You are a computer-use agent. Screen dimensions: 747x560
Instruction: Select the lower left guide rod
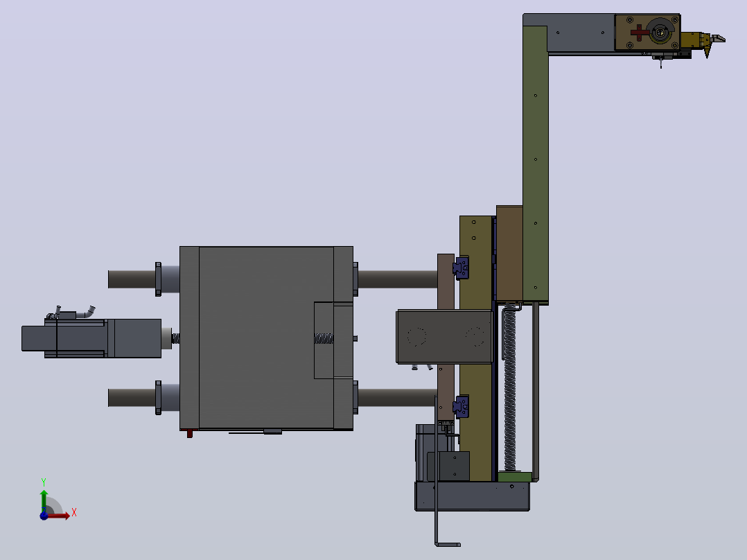132,398
